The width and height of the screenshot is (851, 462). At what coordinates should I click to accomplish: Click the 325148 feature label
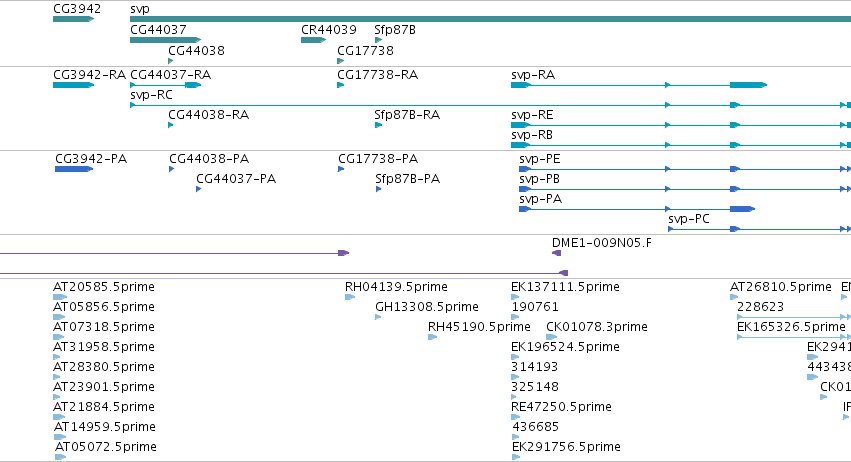coord(535,387)
